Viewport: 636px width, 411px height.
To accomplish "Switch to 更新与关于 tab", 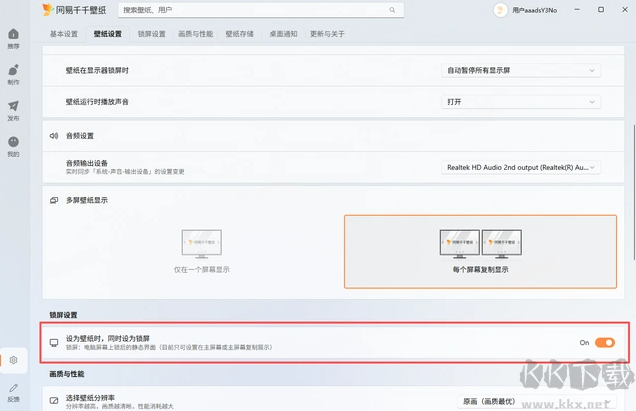I will [327, 34].
